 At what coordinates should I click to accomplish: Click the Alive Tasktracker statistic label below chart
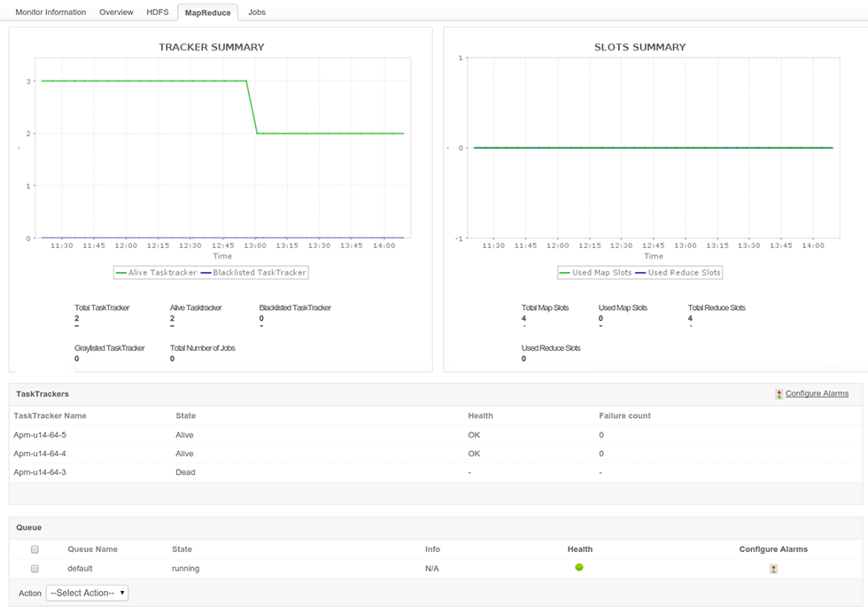point(196,307)
